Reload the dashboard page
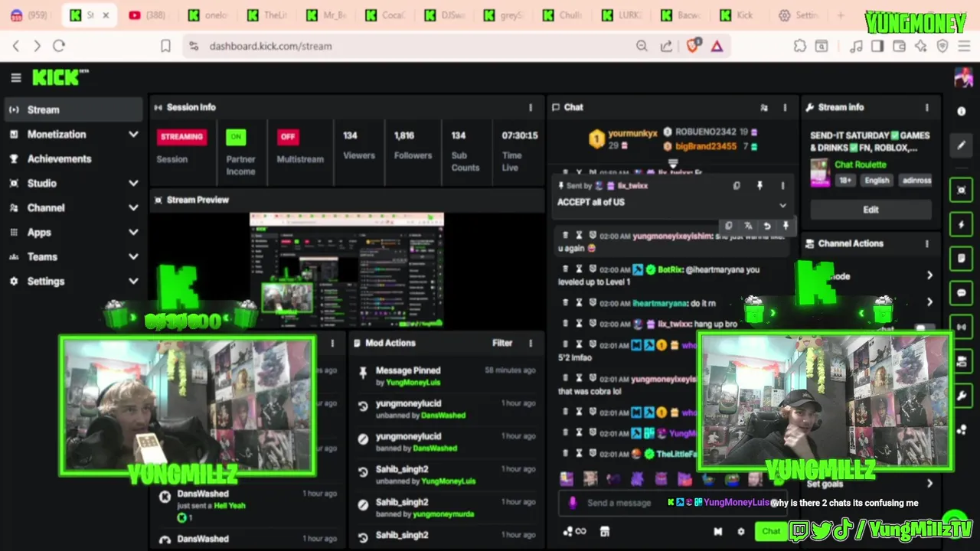The width and height of the screenshot is (980, 551). pos(59,46)
